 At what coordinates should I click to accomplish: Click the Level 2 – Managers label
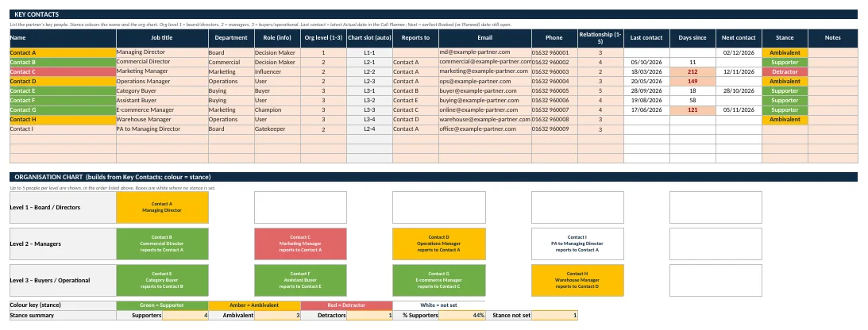63,244
